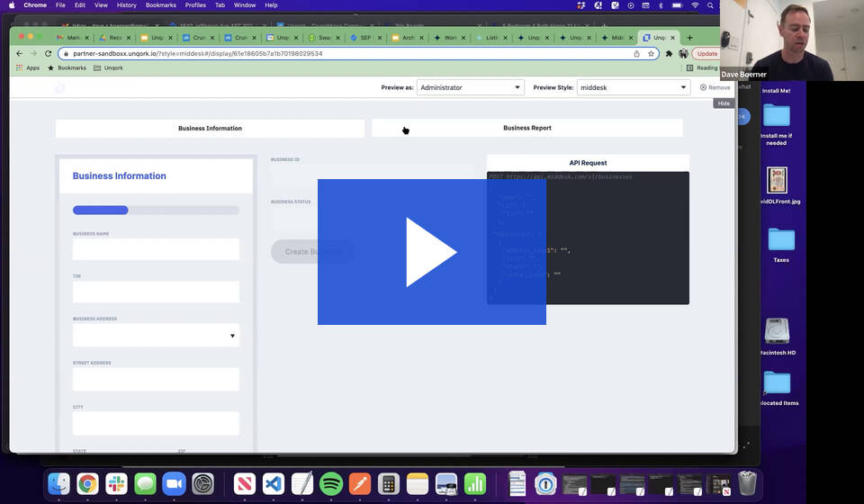Image resolution: width=864 pixels, height=504 pixels.
Task: Open the Reading list button
Action: click(x=702, y=67)
